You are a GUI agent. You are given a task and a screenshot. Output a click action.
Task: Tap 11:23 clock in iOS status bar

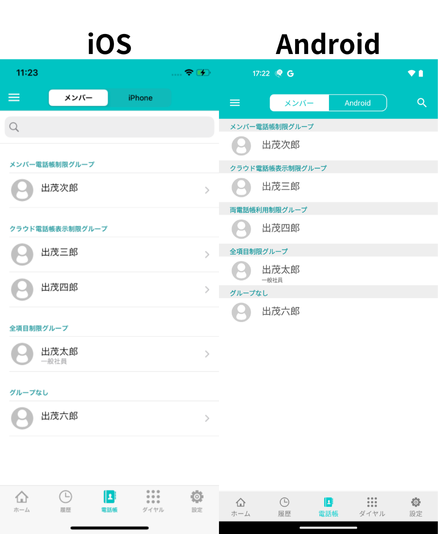(x=27, y=72)
